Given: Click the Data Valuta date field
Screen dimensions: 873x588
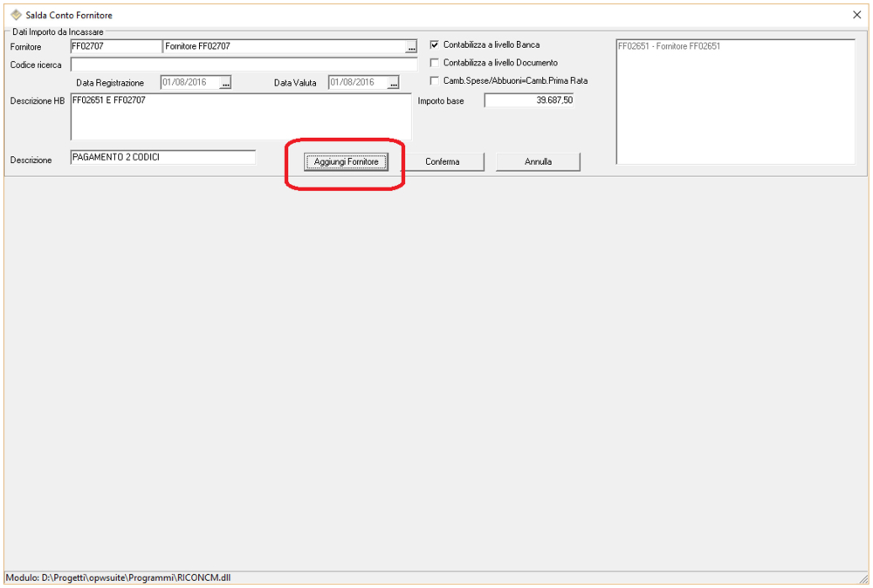Looking at the screenshot, I should pyautogui.click(x=356, y=83).
